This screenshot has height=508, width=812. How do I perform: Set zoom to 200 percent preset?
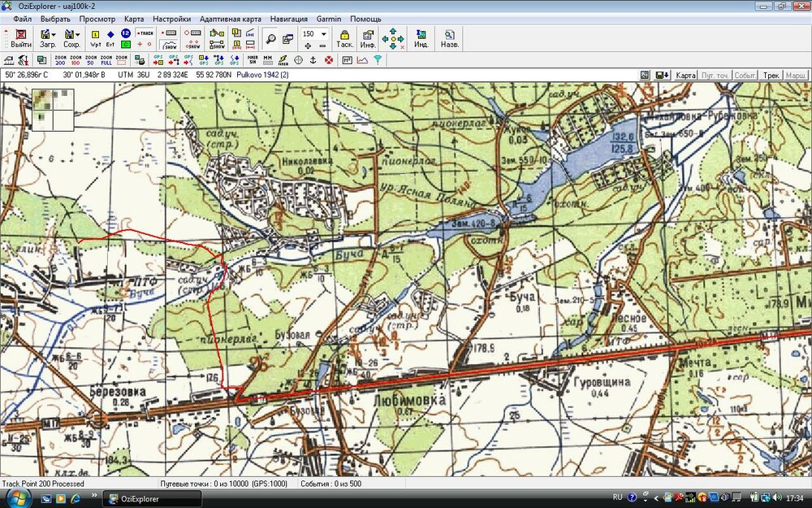[60, 60]
